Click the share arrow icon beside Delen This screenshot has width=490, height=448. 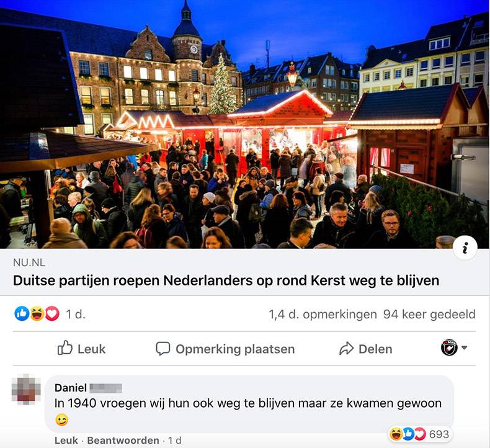346,349
